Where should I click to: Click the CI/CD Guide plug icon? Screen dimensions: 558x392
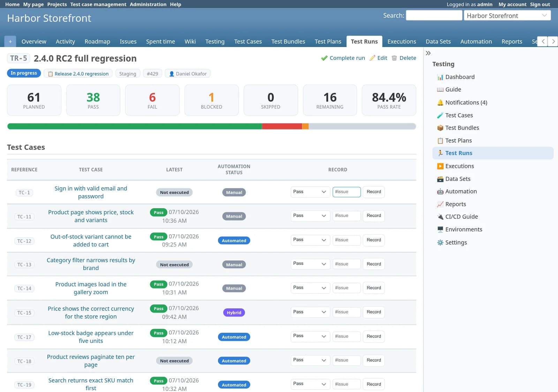coord(440,217)
